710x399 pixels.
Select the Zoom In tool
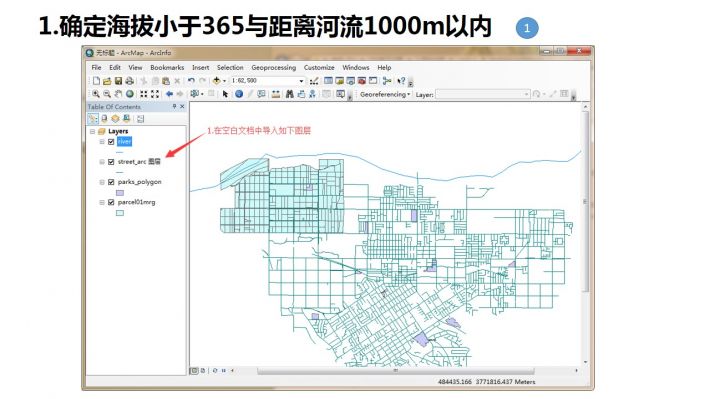tap(96, 94)
